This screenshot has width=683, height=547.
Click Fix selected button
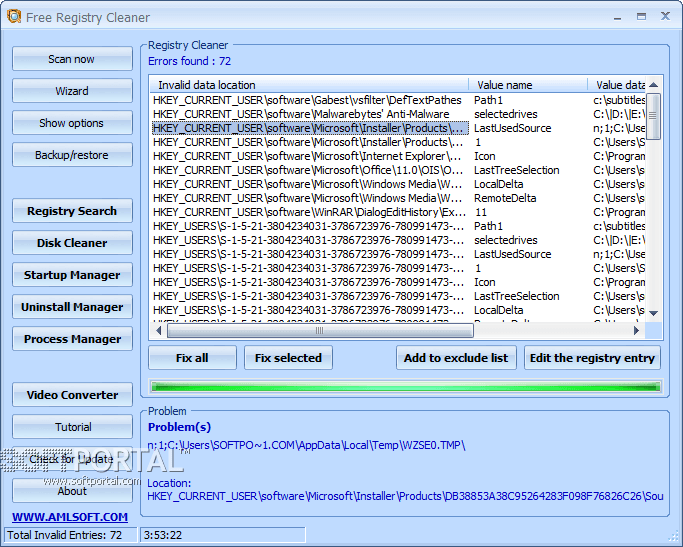288,358
